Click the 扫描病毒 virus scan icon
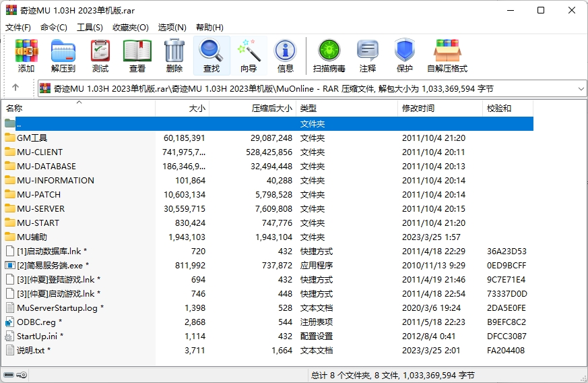This screenshot has width=588, height=383. (329, 55)
